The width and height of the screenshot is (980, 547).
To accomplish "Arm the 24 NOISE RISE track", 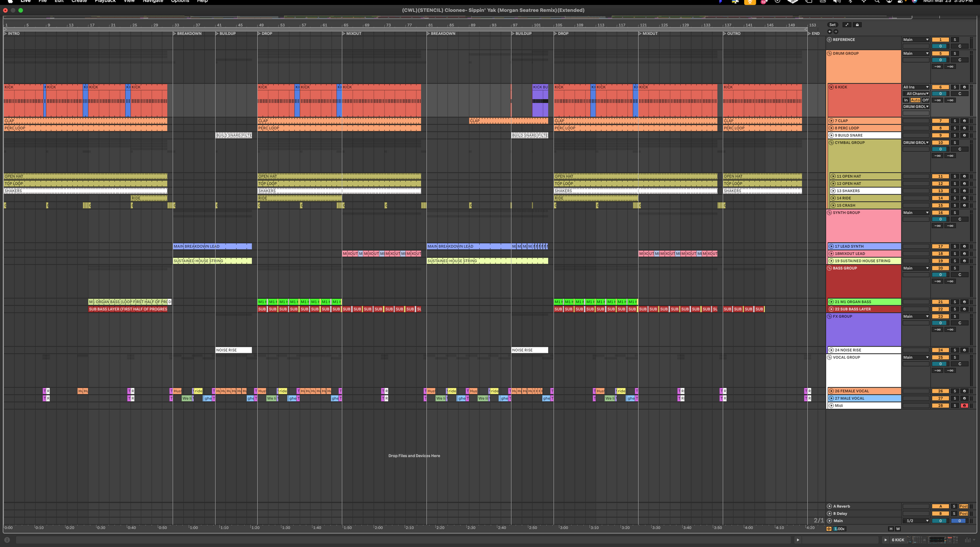I will point(964,350).
